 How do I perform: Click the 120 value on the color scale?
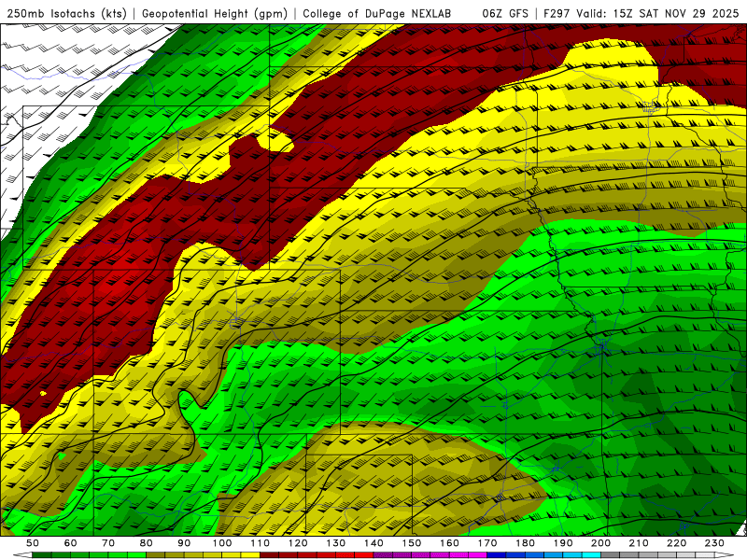(298, 543)
